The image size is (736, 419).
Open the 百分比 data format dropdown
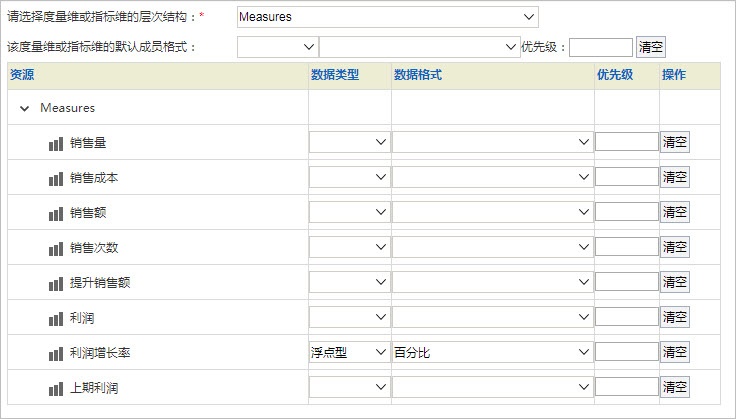tap(492, 352)
